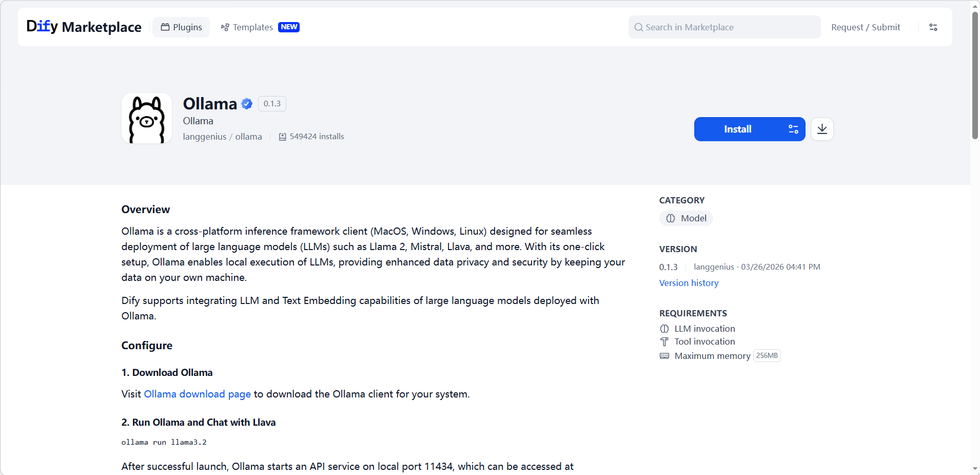The image size is (980, 475).
Task: Click the verified badge next to Ollama
Action: 247,104
